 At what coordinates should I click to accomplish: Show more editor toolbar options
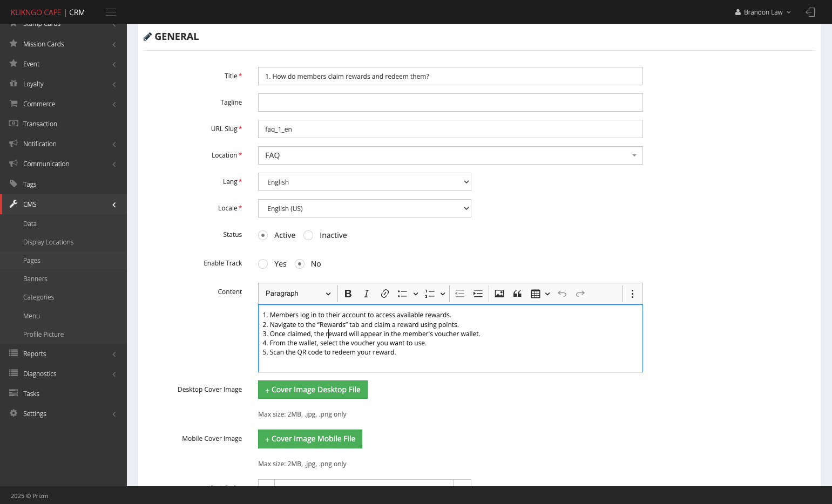pos(632,294)
